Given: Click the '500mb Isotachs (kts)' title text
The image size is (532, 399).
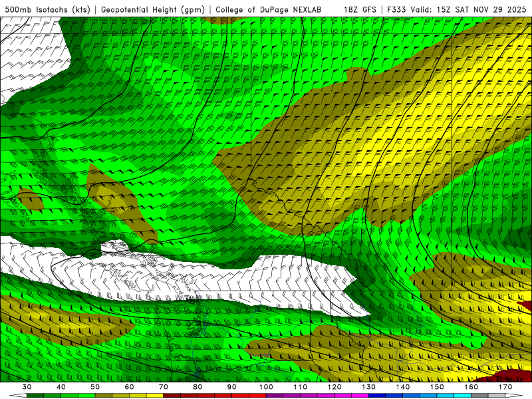Looking at the screenshot, I should (47, 9).
